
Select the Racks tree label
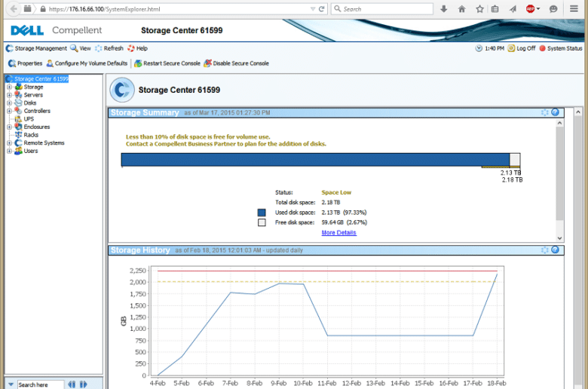tap(31, 135)
